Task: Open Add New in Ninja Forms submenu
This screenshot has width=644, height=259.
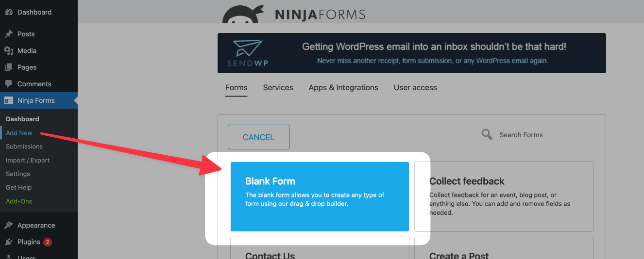Action: [19, 133]
